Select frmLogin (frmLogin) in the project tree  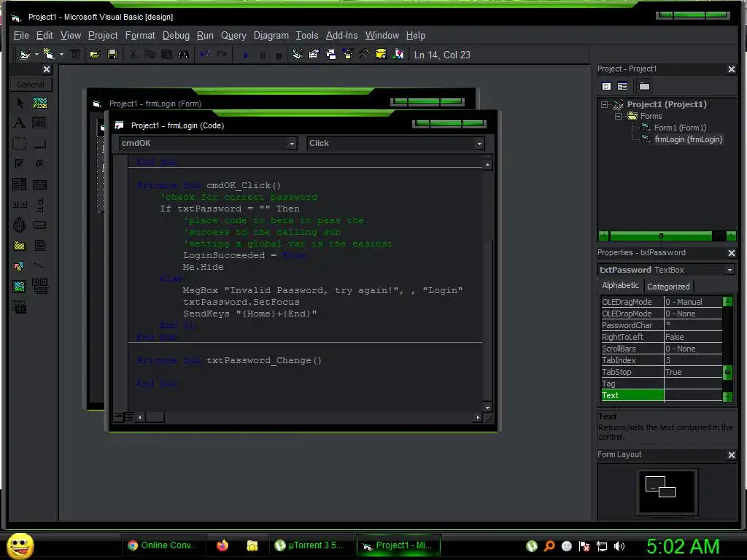688,139
